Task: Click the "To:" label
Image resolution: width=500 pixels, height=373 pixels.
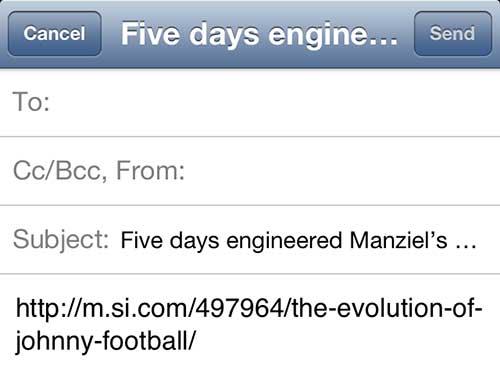Action: [31, 102]
